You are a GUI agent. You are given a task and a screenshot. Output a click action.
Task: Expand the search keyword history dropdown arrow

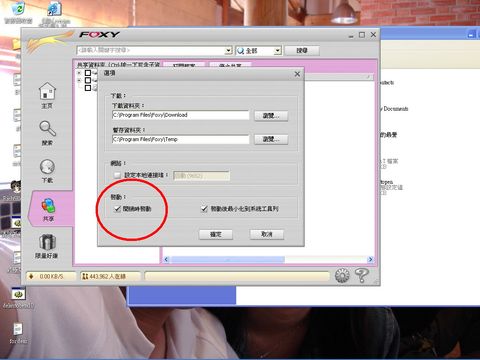pyautogui.click(x=228, y=51)
